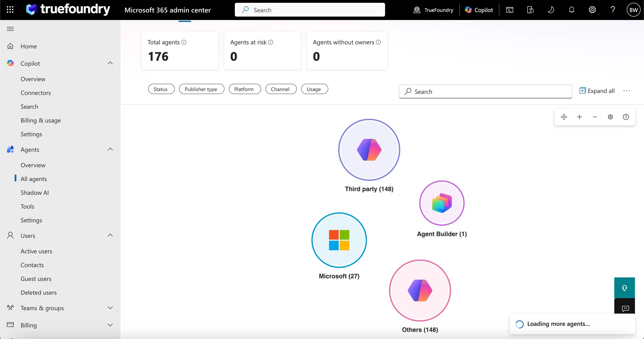Open support headset button
This screenshot has height=339, width=644.
(624, 288)
